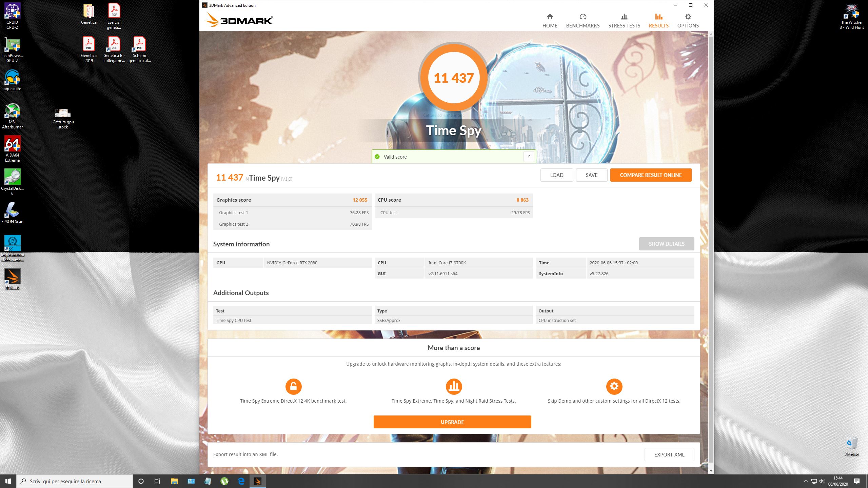868x488 pixels.
Task: Select the Genetica folder on desktop
Action: (88, 14)
